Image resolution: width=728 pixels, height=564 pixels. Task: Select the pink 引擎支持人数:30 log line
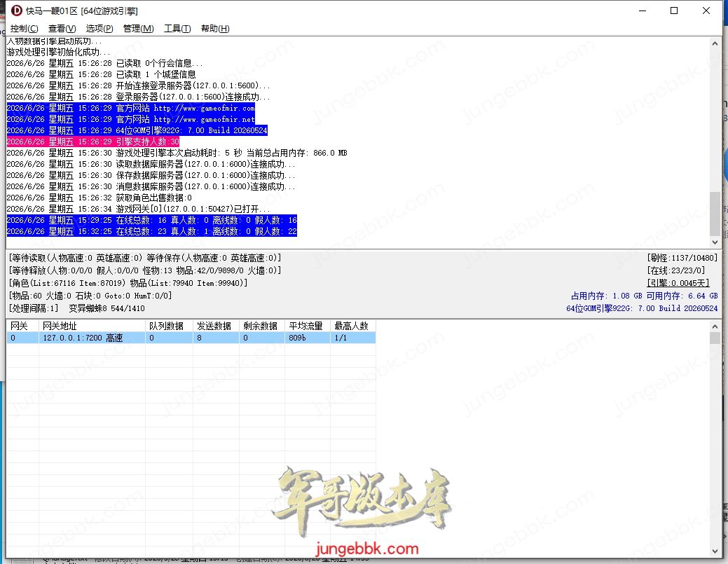point(93,142)
